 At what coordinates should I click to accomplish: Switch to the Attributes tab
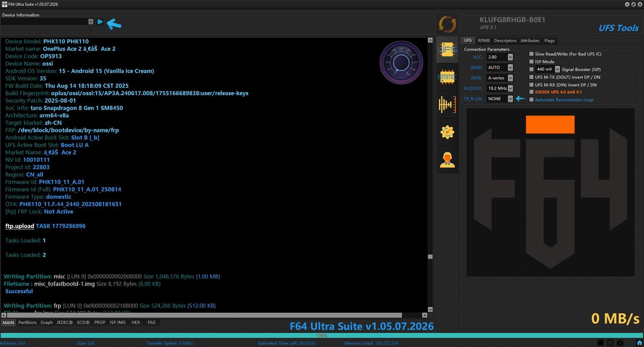point(530,40)
